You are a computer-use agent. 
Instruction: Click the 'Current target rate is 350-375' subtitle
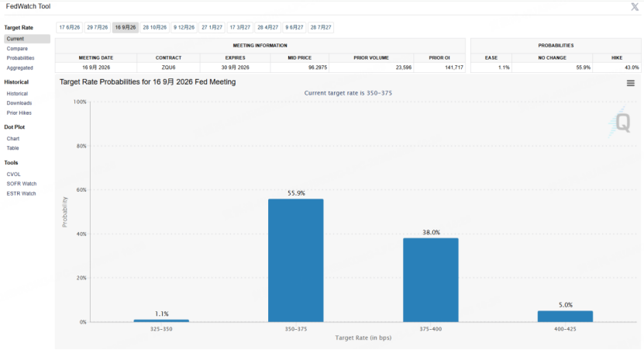click(348, 93)
